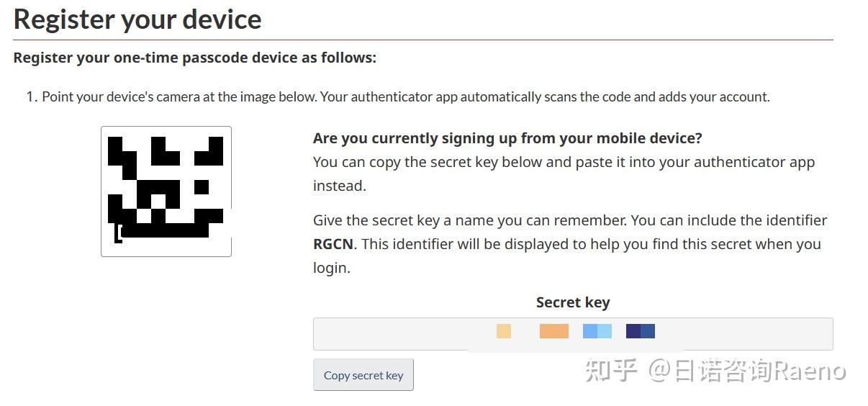
Task: Click the step 1 camera instruction text
Action: click(405, 96)
